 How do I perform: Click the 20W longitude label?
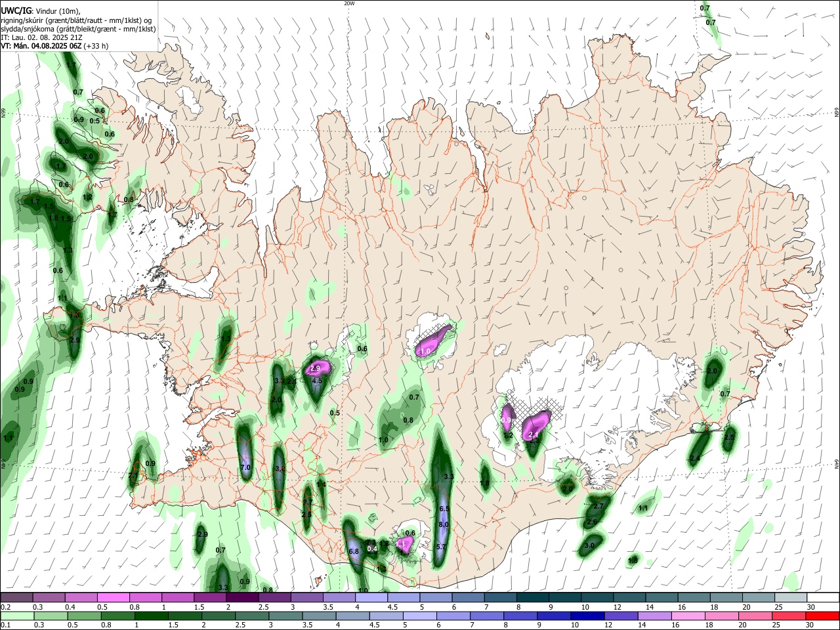[349, 3]
